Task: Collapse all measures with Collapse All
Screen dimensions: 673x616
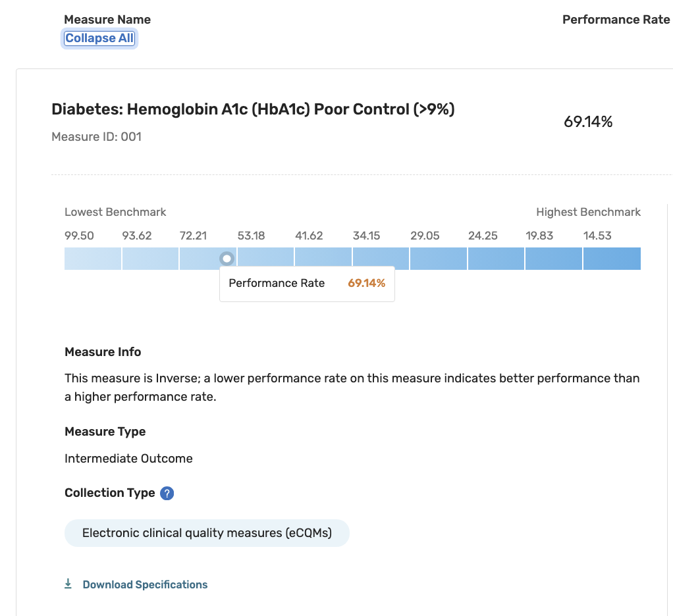Action: coord(99,38)
